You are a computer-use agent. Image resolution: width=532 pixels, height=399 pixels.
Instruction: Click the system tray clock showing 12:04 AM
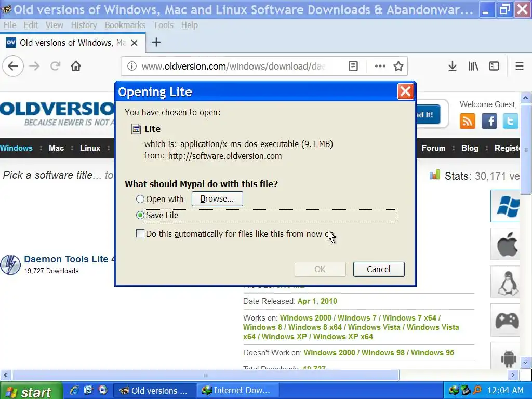505,391
